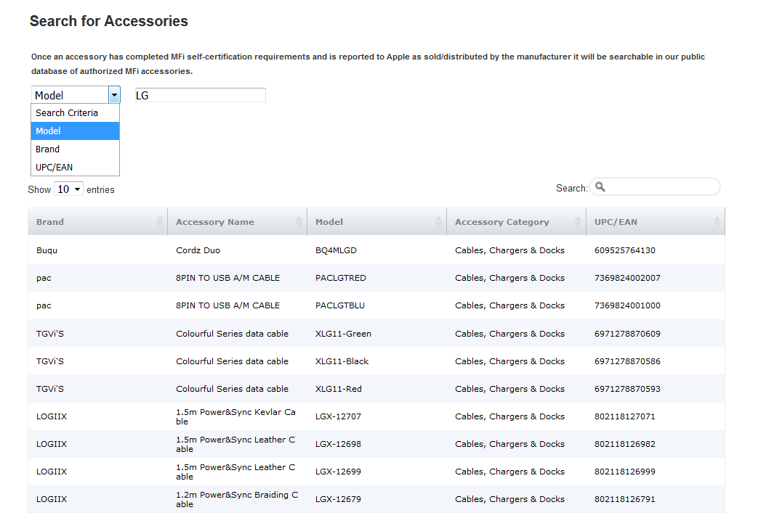Viewport: 758px width, 518px height.
Task: Sort by Accessory Name column arrows
Action: [x=299, y=221]
